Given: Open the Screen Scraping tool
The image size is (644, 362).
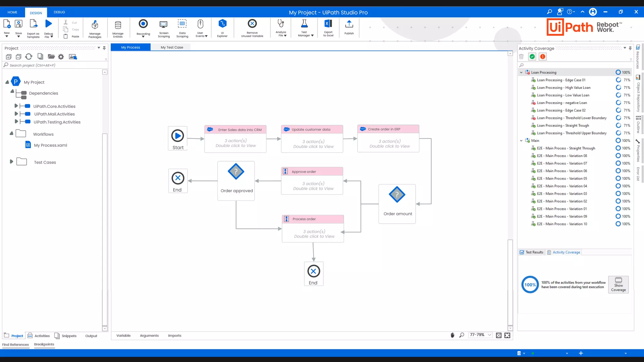Looking at the screenshot, I should point(164,25).
